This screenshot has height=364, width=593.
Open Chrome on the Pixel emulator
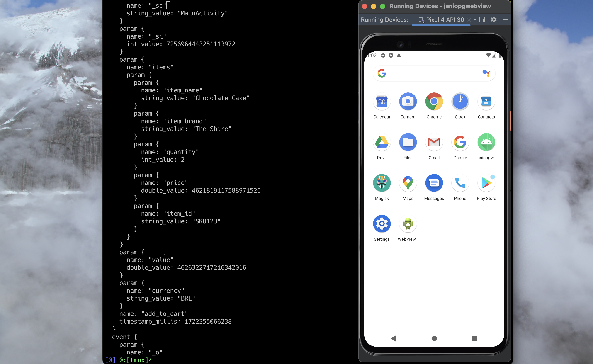tap(434, 102)
